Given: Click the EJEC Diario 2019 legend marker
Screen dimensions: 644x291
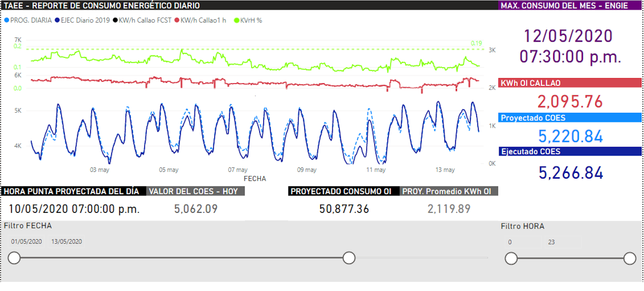Looking at the screenshot, I should 57,20.
